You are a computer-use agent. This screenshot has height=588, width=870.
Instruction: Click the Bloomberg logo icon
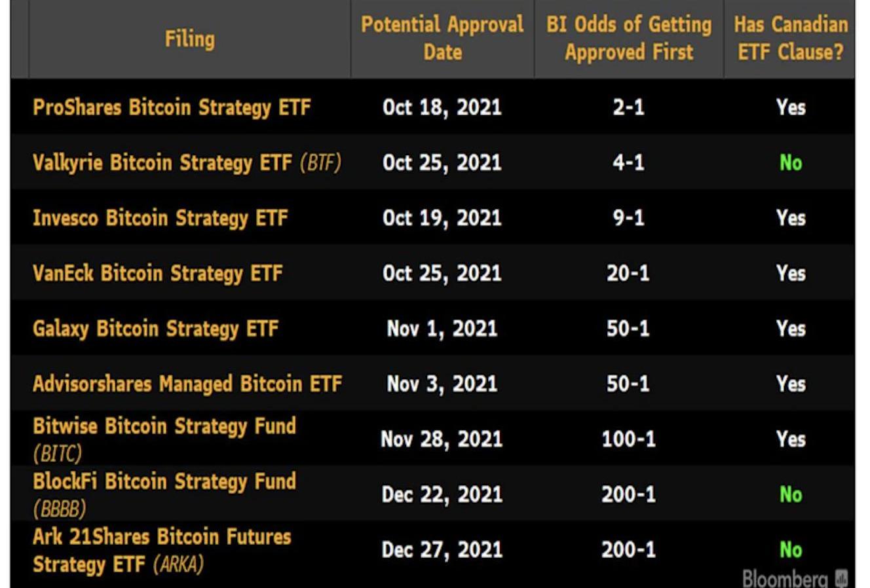pos(842,579)
